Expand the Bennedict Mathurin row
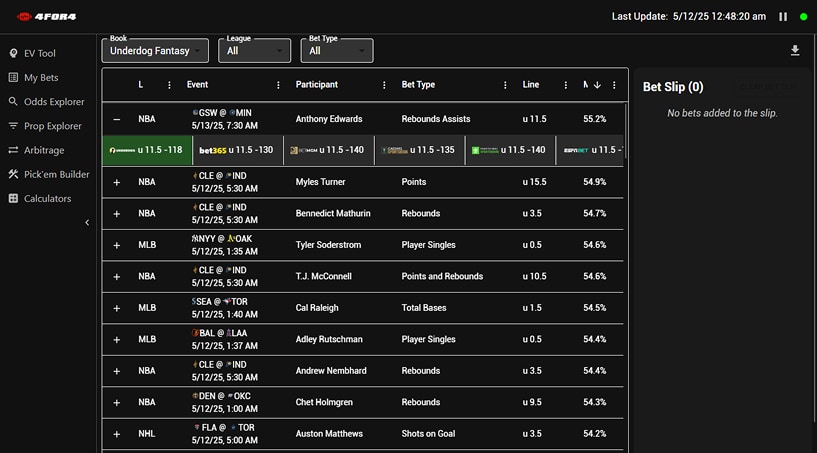The height and width of the screenshot is (453, 817). (117, 214)
